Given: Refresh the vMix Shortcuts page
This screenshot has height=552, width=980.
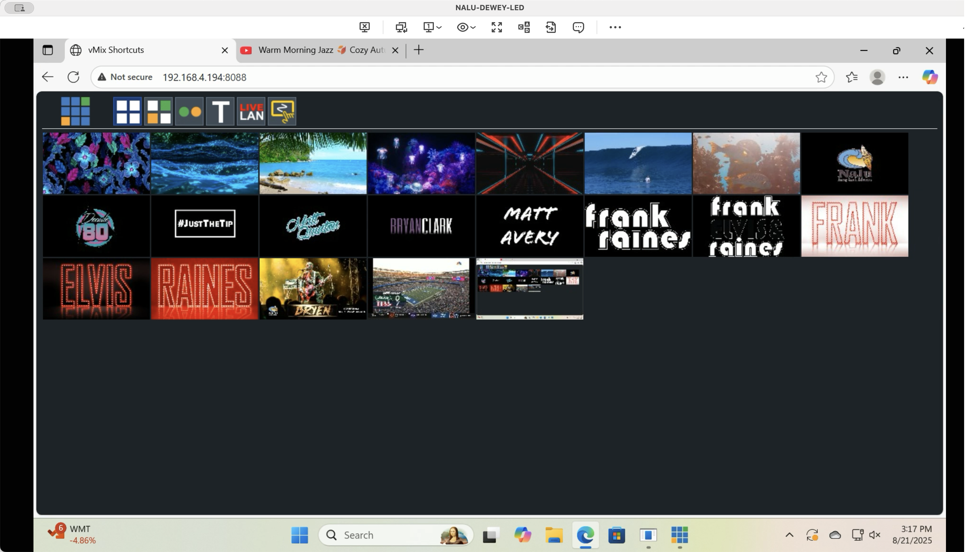Looking at the screenshot, I should pyautogui.click(x=73, y=77).
